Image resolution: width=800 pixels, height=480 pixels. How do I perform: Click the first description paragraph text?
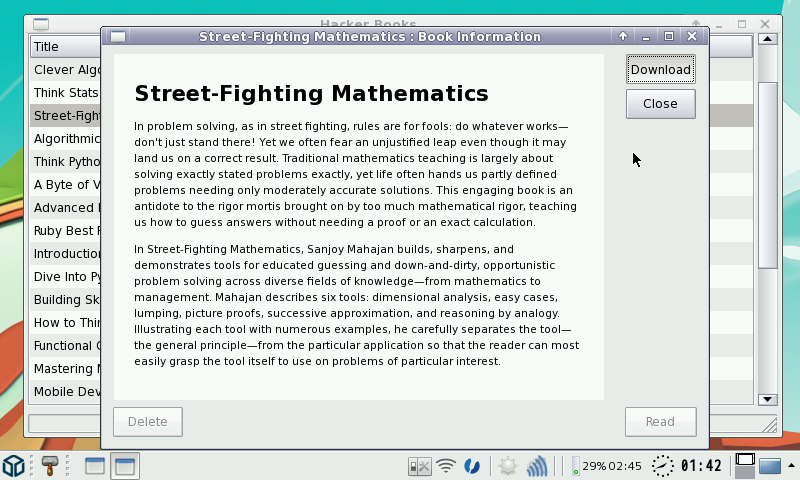coord(356,174)
